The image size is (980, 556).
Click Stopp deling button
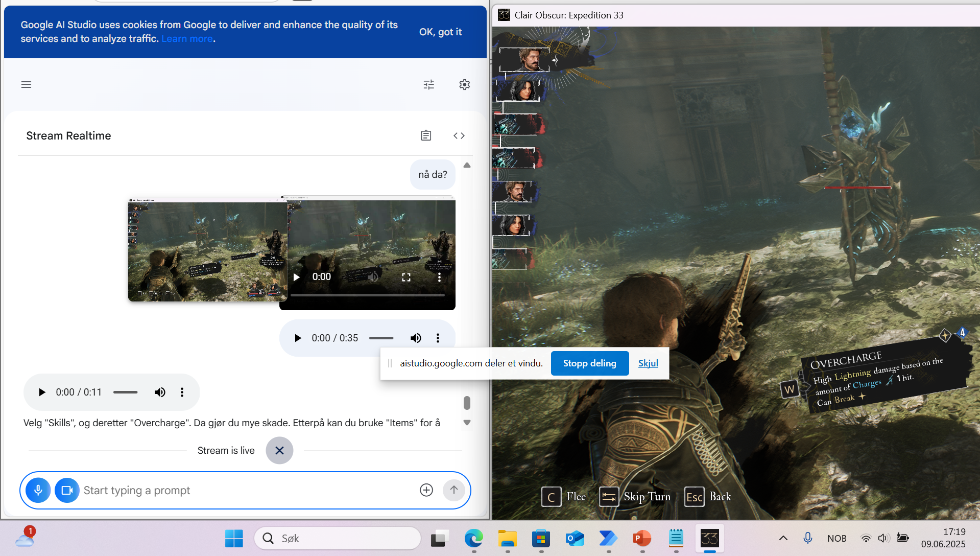click(x=589, y=363)
